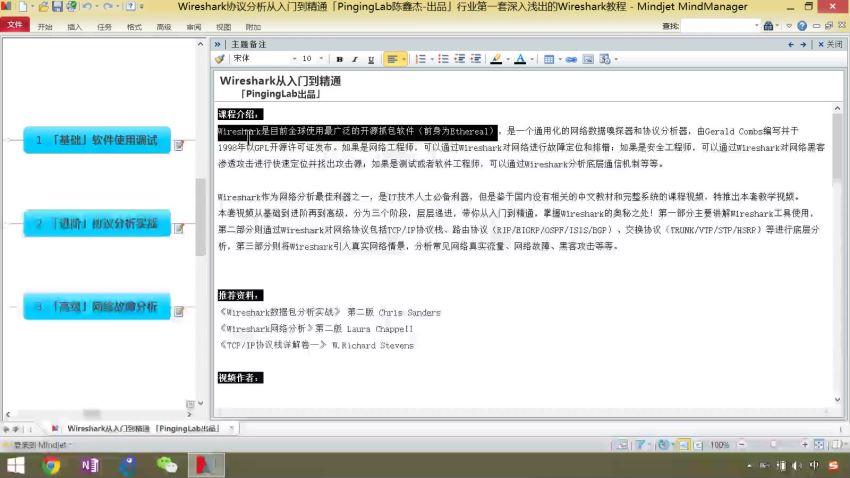Click the 登录到 Mindjet sign-in link
850x478 pixels.
[x=40, y=445]
